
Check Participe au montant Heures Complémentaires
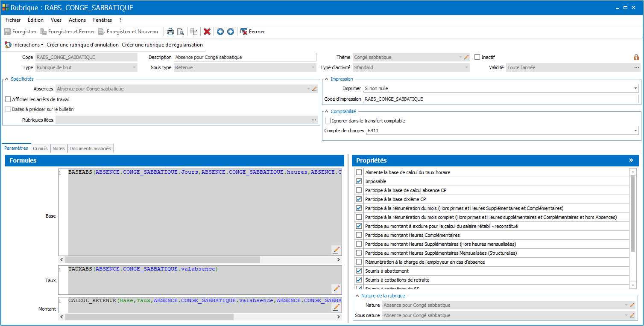click(359, 235)
